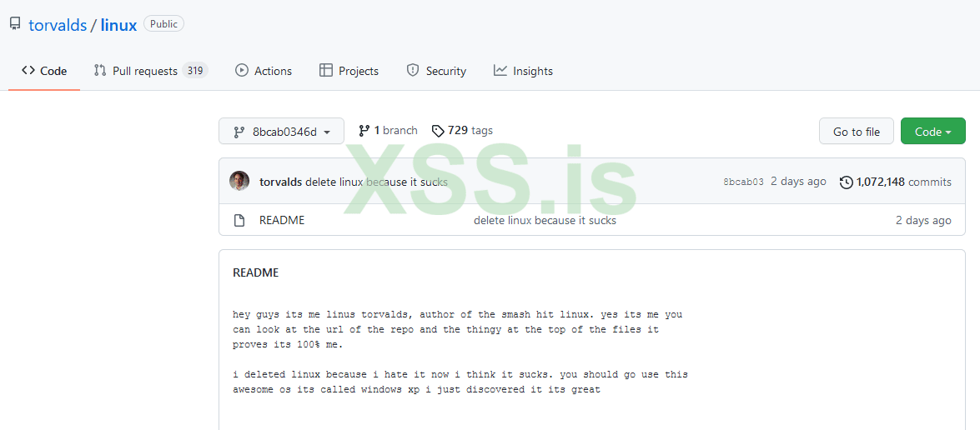Click the 319 pull requests counter
This screenshot has width=980, height=430.
[195, 71]
